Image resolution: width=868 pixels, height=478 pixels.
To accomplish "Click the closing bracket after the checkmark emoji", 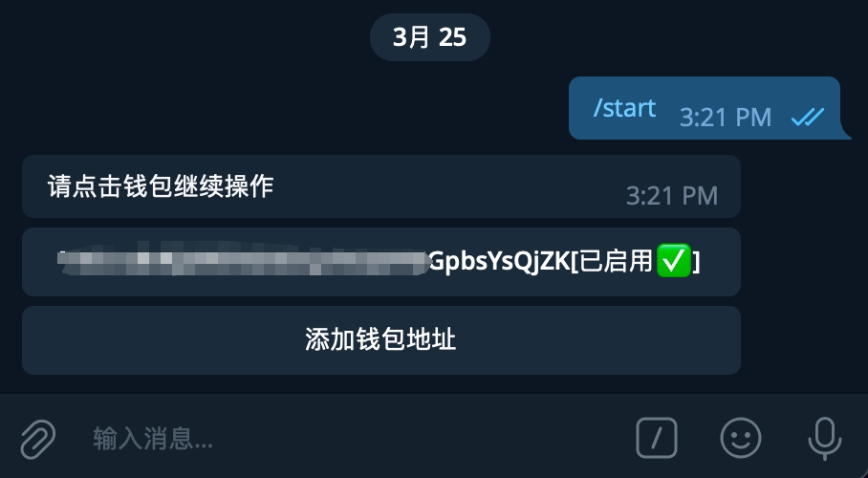I will [696, 261].
